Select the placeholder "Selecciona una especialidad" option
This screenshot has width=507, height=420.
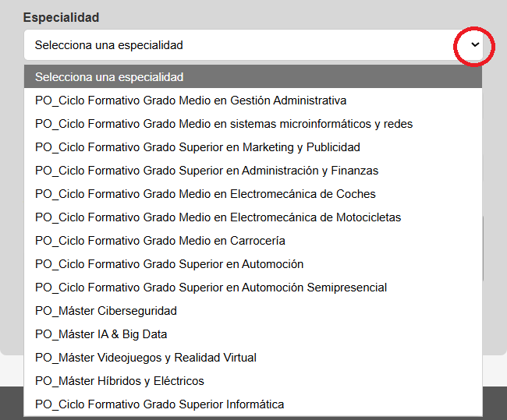click(x=109, y=77)
